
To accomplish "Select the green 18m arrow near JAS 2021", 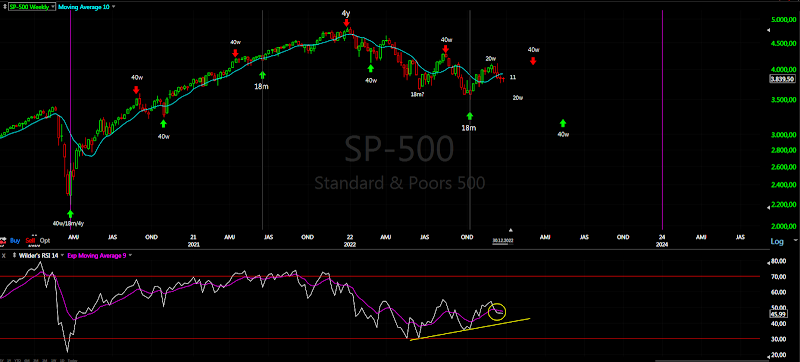I will tap(263, 75).
